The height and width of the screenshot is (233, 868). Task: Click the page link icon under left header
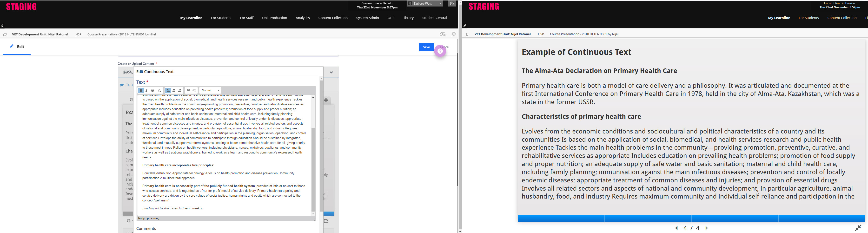(x=2, y=26)
